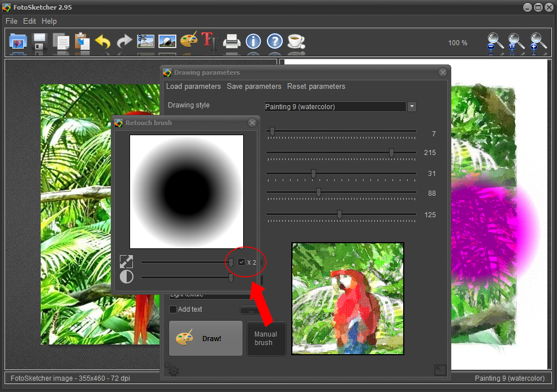Zoom in with the plus magnifier
Viewport: 557px width, 392px height.
pos(538,42)
